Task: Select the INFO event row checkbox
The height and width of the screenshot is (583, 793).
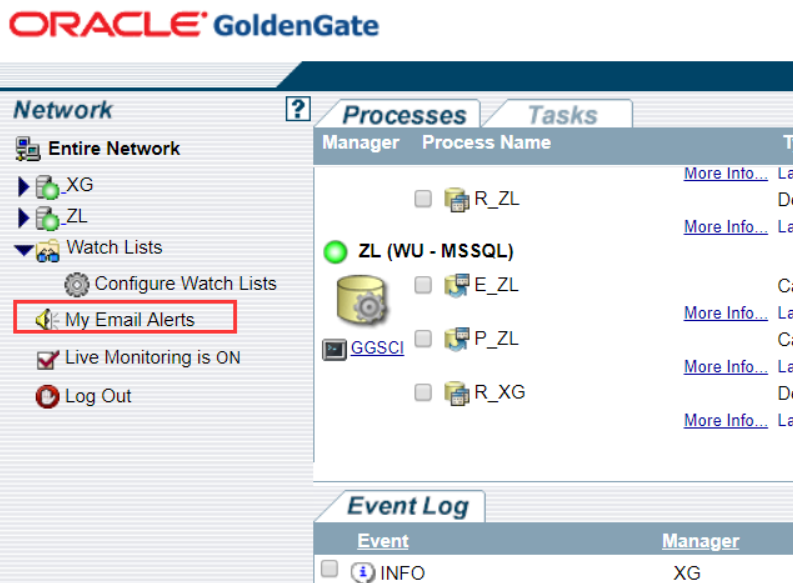Action: 329,568
